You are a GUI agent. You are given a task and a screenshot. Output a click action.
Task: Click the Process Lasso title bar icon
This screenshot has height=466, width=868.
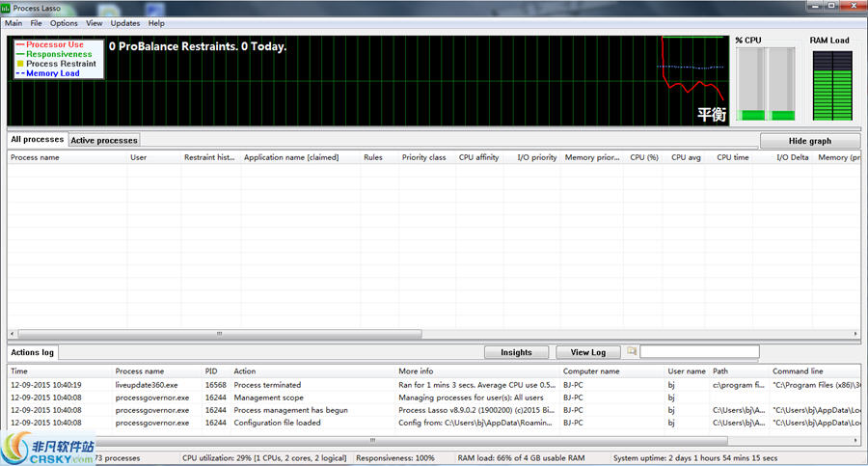click(6, 9)
